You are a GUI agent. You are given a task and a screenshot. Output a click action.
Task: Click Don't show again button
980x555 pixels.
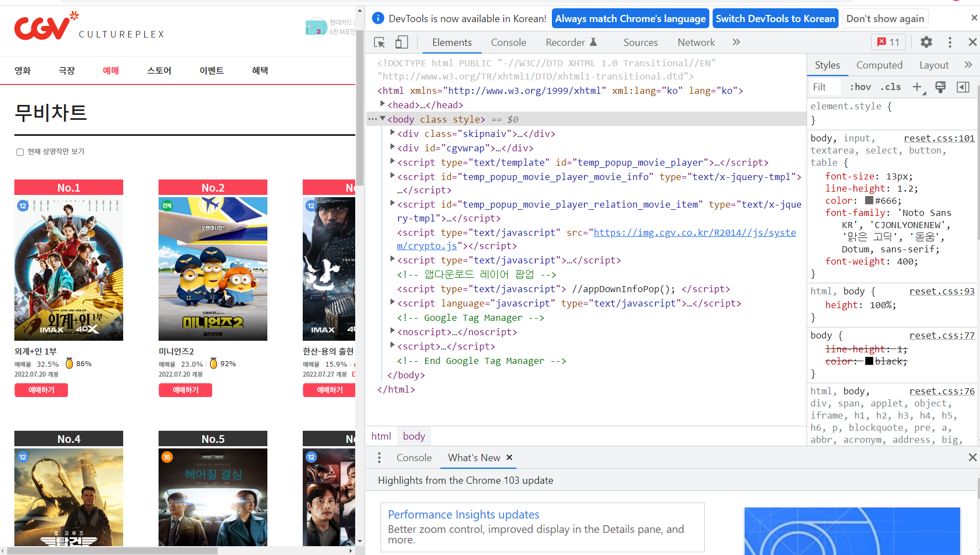click(x=885, y=19)
